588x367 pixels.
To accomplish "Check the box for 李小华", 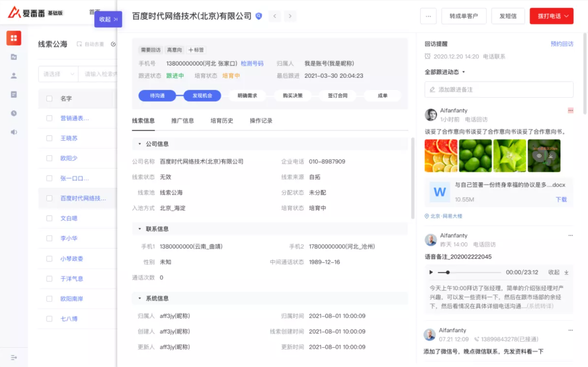I will tap(49, 238).
